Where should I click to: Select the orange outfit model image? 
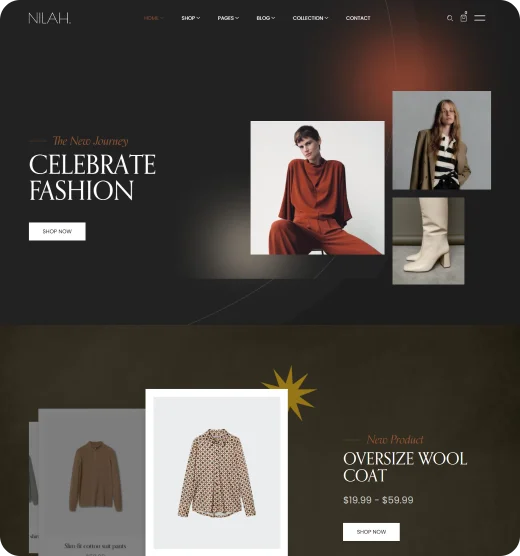coord(317,188)
